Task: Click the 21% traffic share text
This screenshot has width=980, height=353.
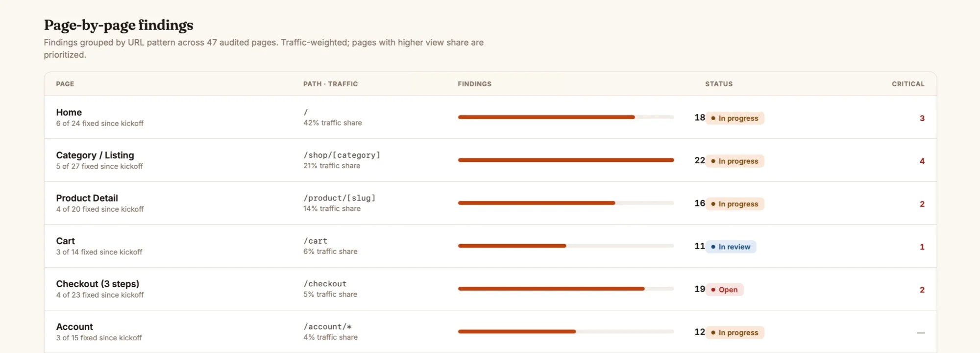Action: (332, 166)
